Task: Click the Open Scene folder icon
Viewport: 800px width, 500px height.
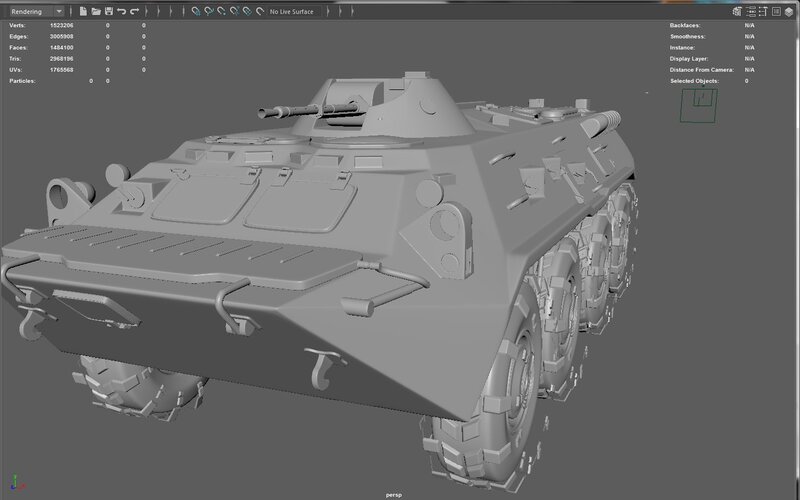Action: click(x=95, y=11)
